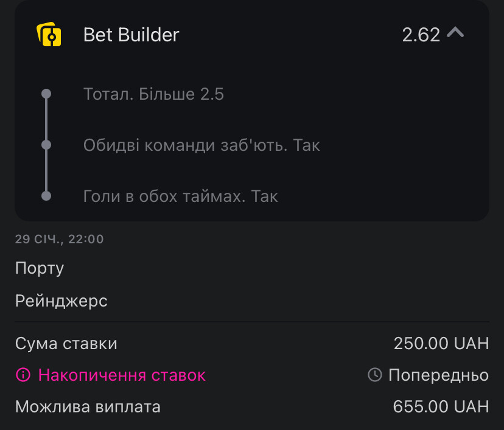Click the 250.00 UAH stake amount
This screenshot has height=430, width=504.
(441, 344)
